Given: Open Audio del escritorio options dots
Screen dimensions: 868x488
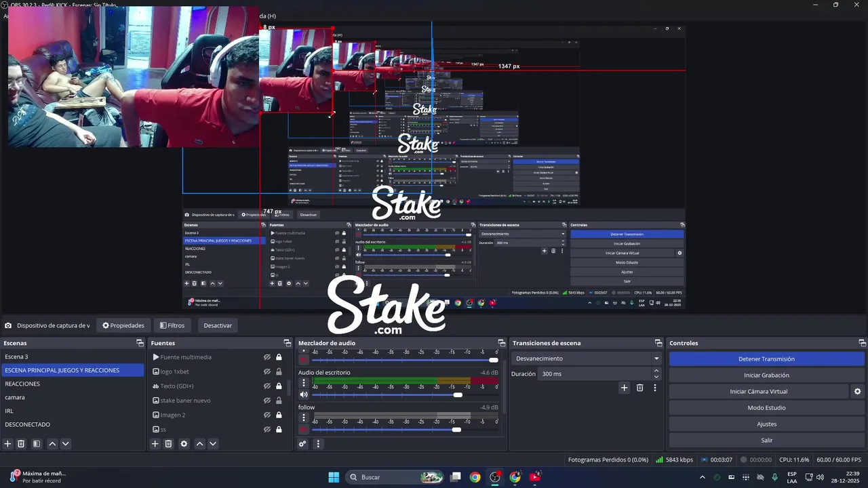Looking at the screenshot, I should tap(304, 383).
